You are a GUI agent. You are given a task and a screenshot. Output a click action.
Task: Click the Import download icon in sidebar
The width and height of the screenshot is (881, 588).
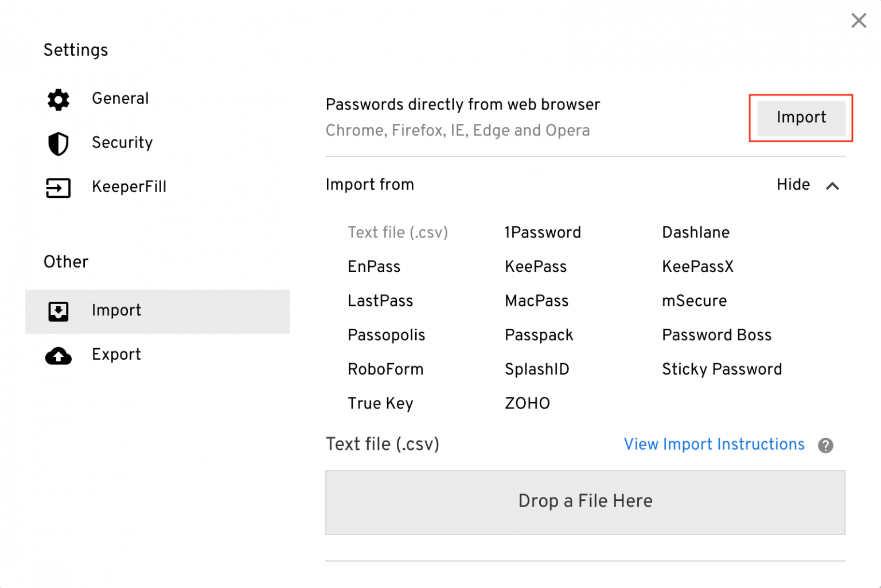[58, 311]
